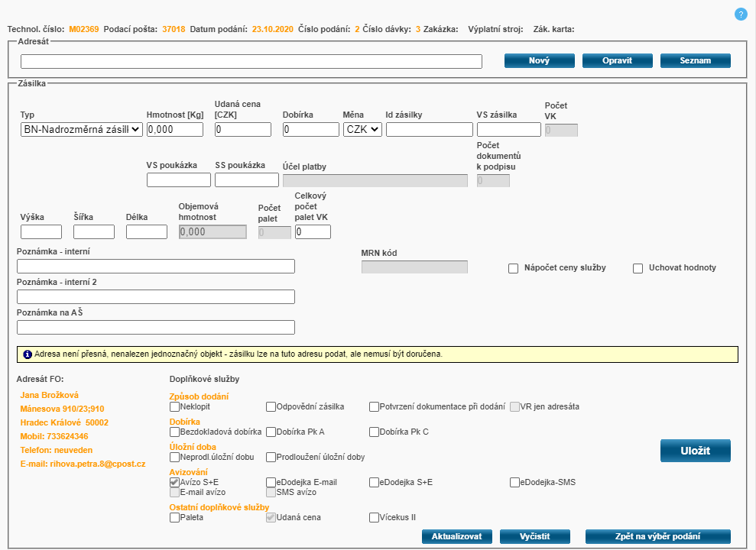Enable the Nápočet ceny služby checkbox
The image size is (756, 550).
[x=514, y=268]
